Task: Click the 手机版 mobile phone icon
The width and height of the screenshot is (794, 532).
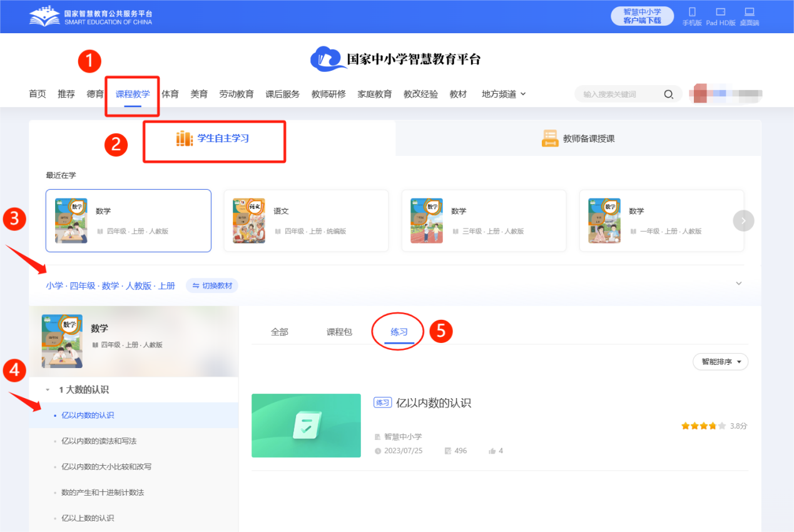Action: coord(692,13)
